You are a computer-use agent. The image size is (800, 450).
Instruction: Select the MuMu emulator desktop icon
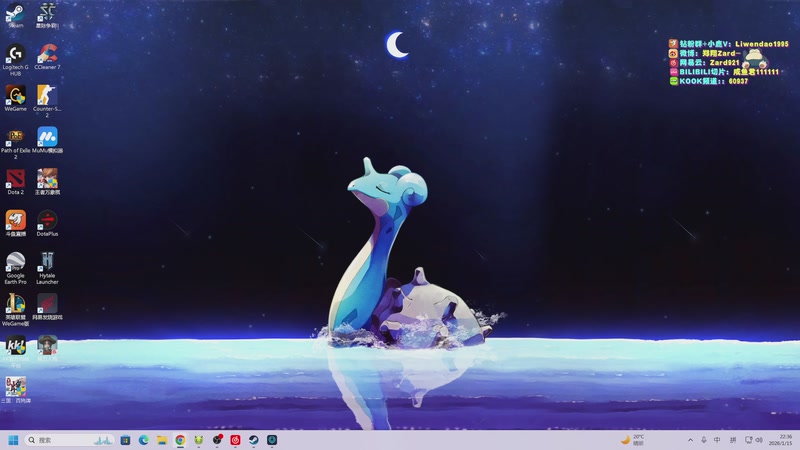click(47, 140)
